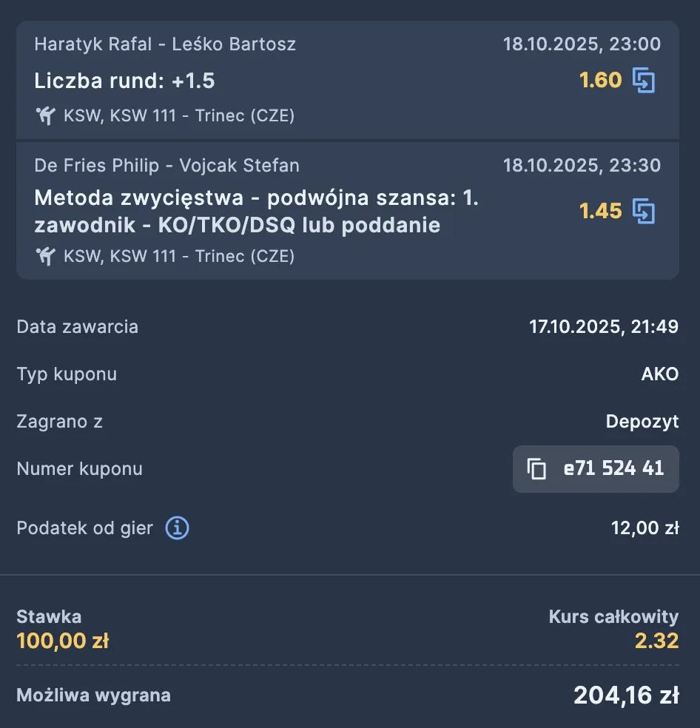The height and width of the screenshot is (728, 700).
Task: Click the 1.60 odds value
Action: point(600,80)
